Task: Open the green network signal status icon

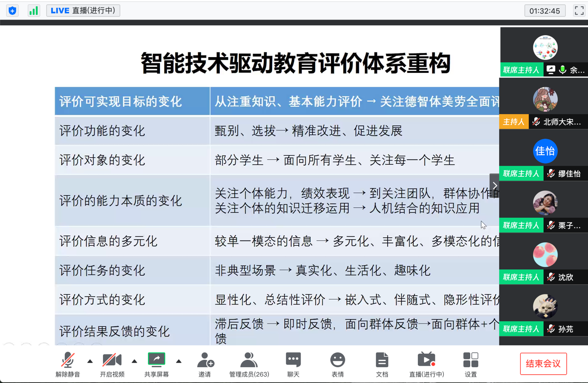Action: tap(33, 11)
